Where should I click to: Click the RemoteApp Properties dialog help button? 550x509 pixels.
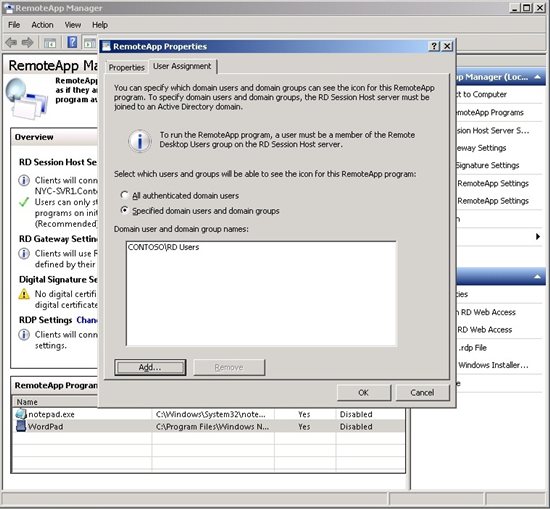point(434,46)
